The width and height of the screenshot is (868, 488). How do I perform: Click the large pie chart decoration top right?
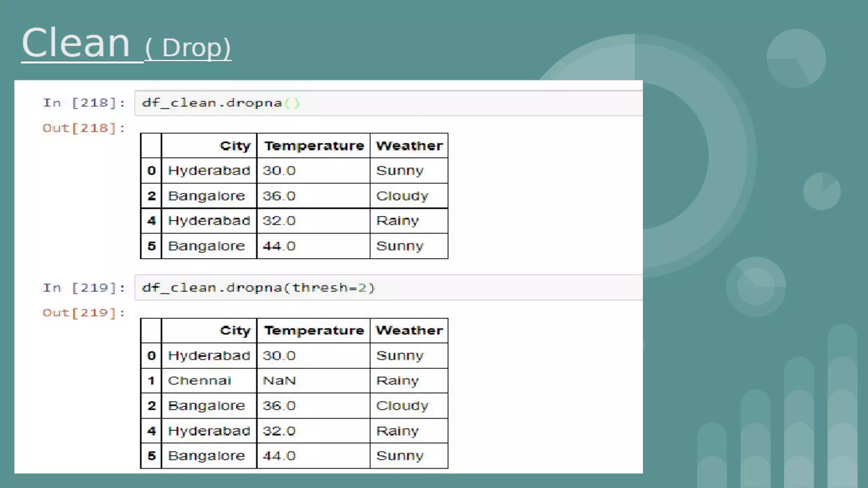pyautogui.click(x=796, y=58)
